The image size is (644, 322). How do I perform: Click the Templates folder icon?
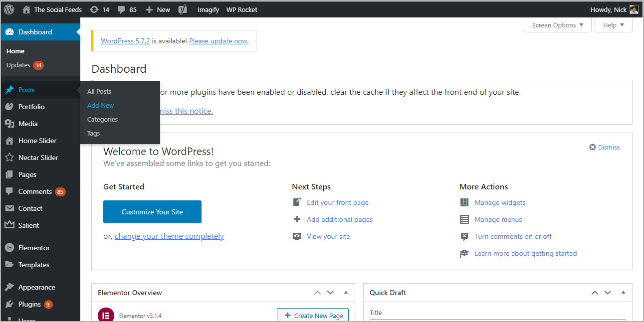point(9,265)
